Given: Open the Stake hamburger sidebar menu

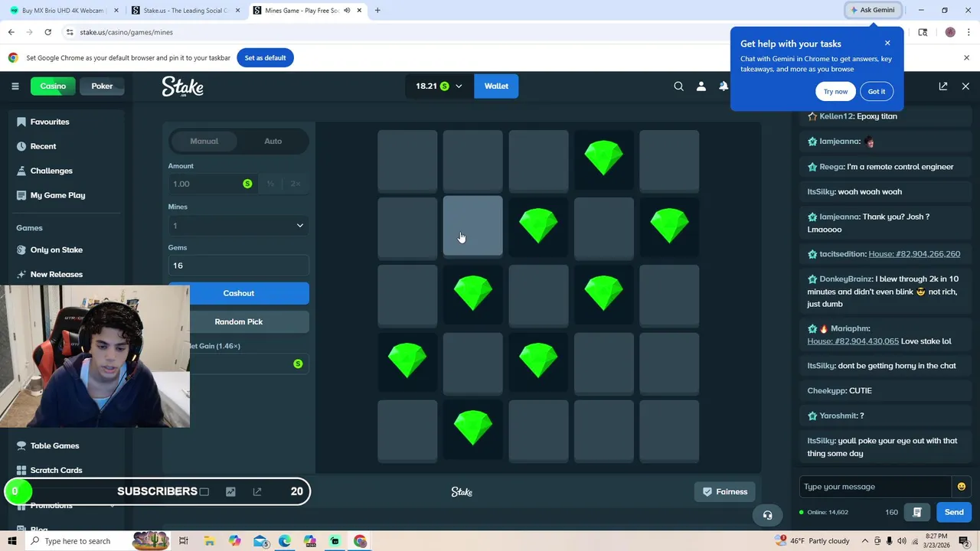Looking at the screenshot, I should point(15,86).
